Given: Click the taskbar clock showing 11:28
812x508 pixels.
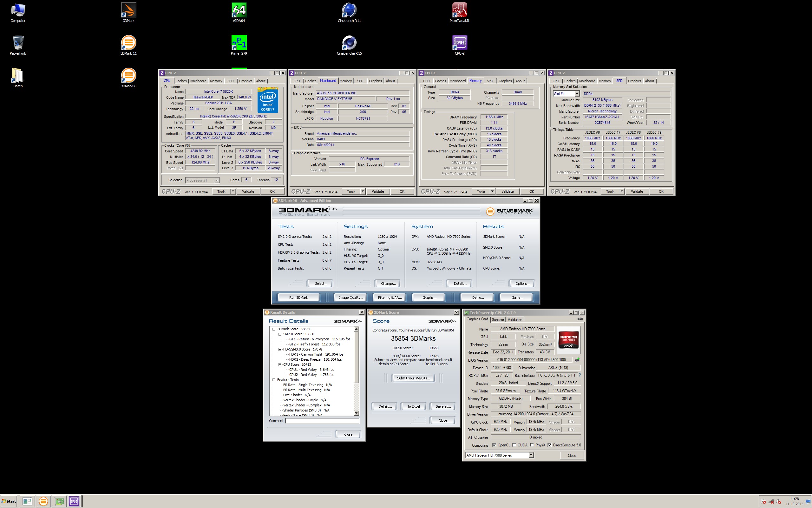Looking at the screenshot, I should coord(794,501).
